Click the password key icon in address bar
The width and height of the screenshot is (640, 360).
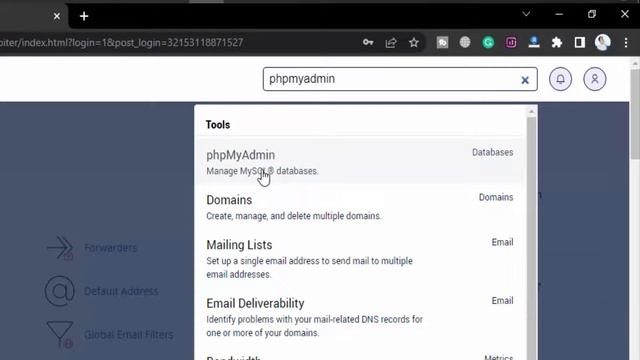pos(368,42)
